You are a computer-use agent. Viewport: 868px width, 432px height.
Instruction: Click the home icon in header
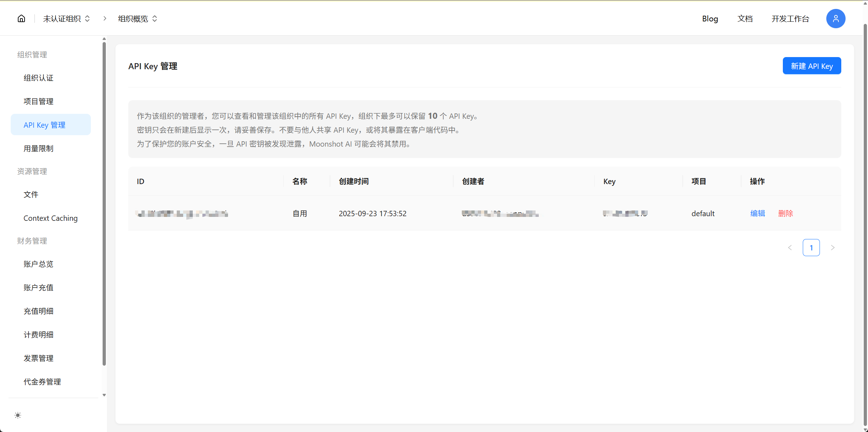(21, 19)
